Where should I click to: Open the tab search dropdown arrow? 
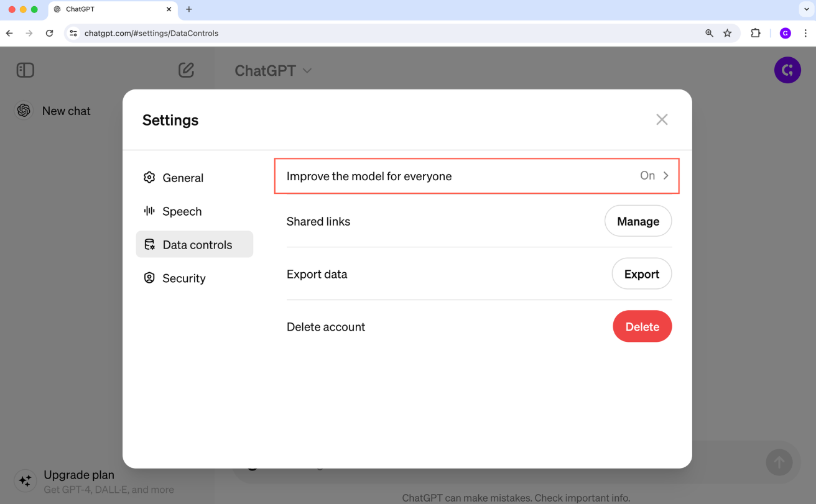click(807, 9)
